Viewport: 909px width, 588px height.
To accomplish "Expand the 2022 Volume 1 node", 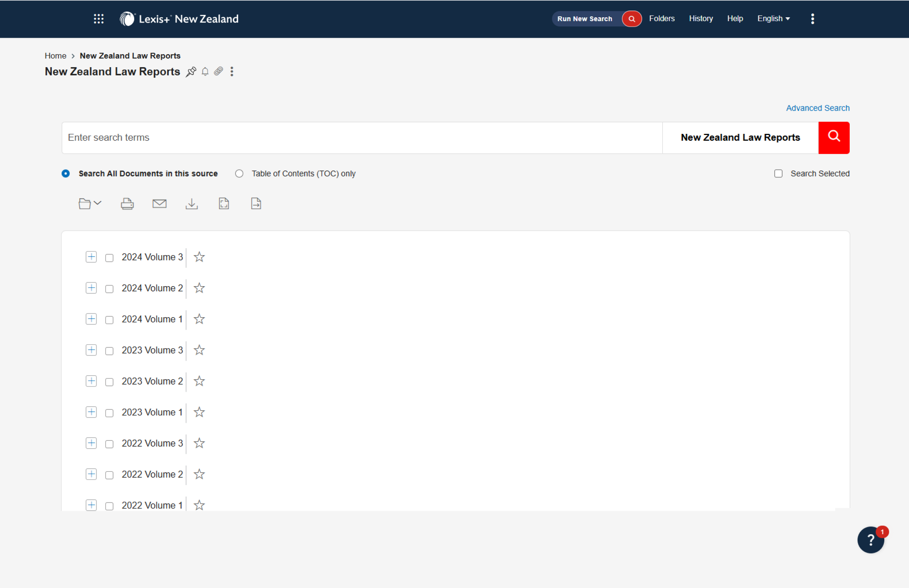I will 91,505.
